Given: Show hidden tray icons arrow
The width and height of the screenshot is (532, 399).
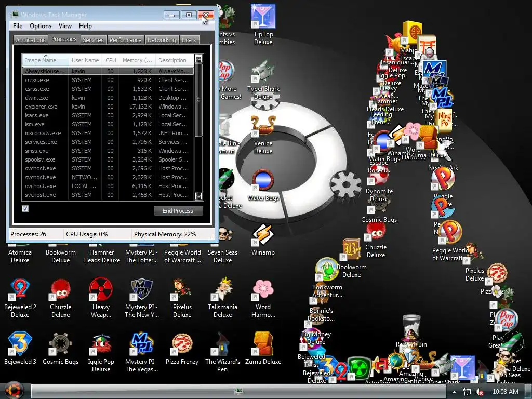Looking at the screenshot, I should coord(454,392).
